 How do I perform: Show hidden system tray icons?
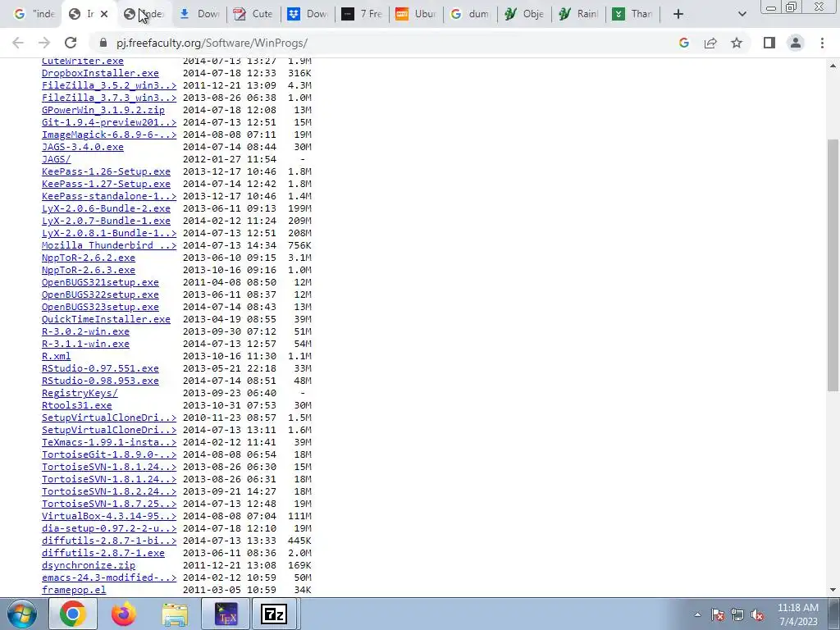click(697, 614)
